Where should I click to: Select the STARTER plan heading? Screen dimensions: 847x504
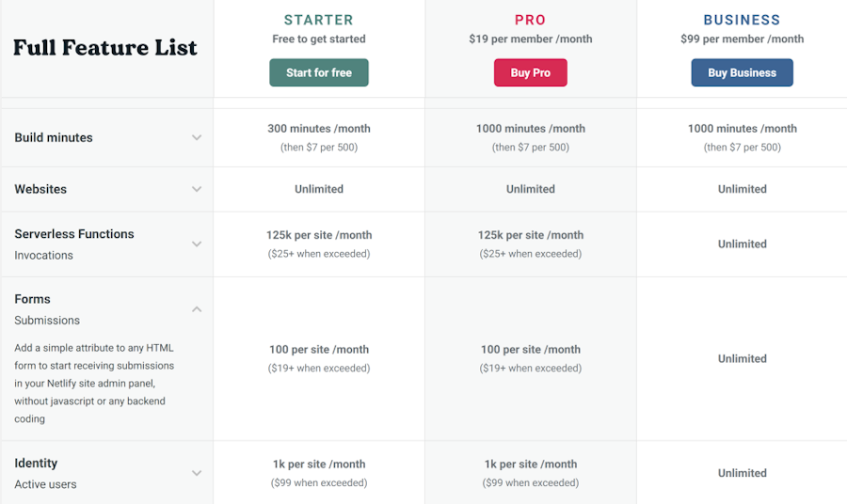click(319, 20)
